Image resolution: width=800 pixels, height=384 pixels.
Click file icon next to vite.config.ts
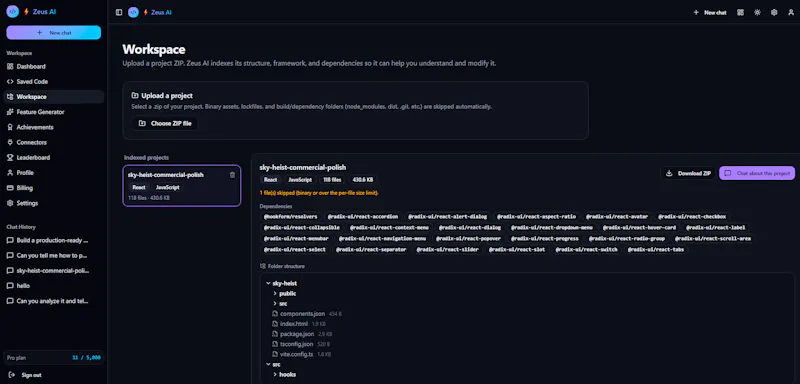(276, 354)
